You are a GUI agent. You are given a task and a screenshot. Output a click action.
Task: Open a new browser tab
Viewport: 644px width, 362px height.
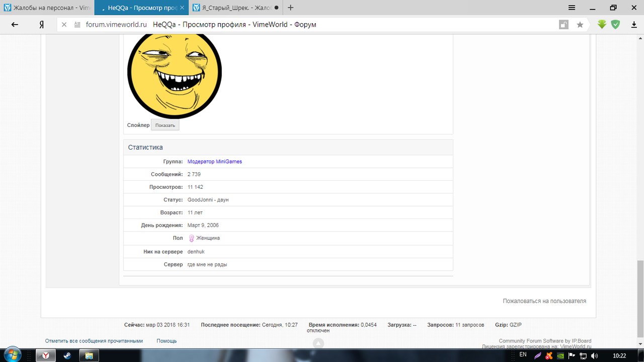290,8
